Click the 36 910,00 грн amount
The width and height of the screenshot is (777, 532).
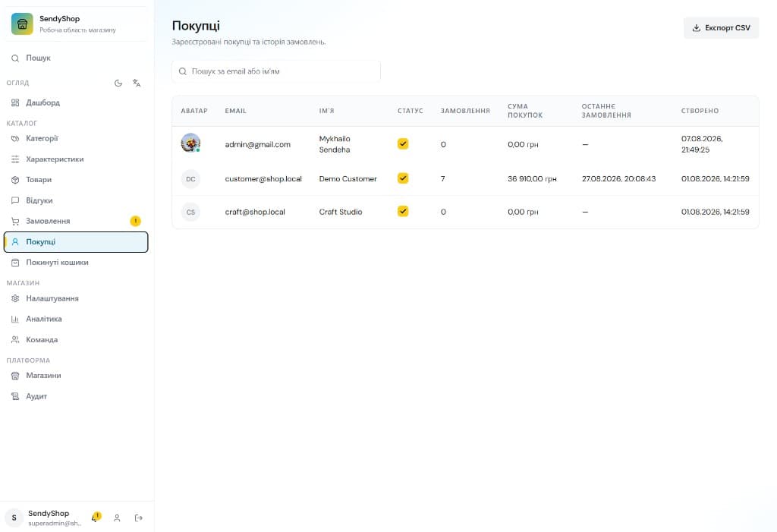[x=532, y=179]
